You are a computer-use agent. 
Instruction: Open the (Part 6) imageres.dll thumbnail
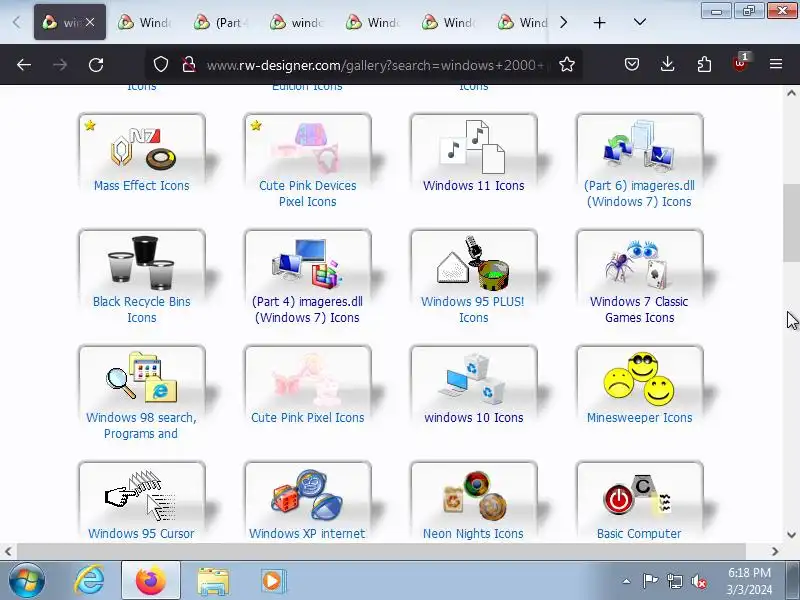640,146
